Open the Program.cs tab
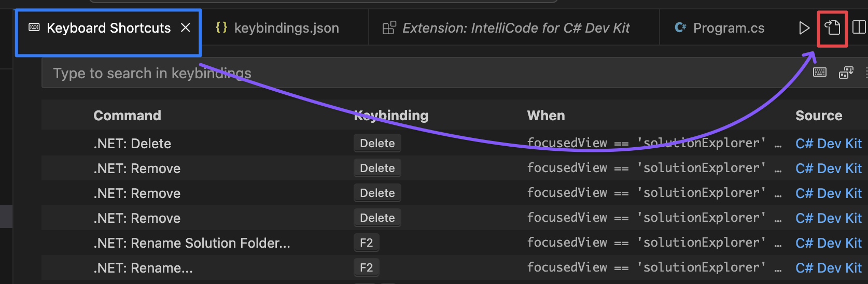 pyautogui.click(x=720, y=28)
